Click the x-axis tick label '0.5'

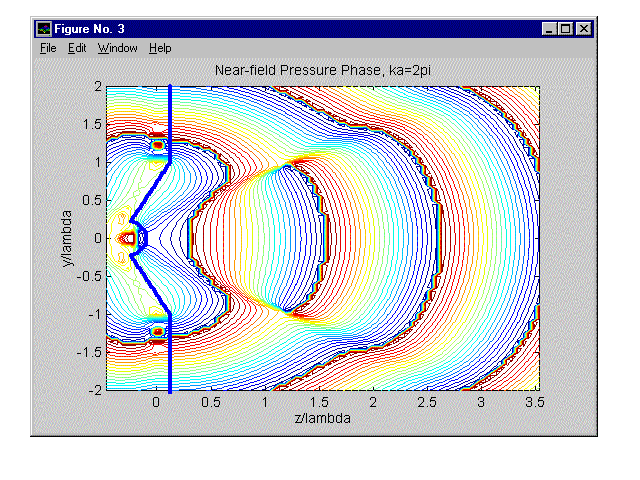click(x=211, y=402)
